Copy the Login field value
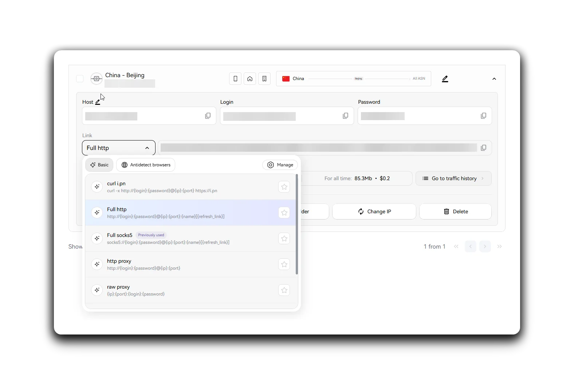Image resolution: width=574 pixels, height=392 pixels. pyautogui.click(x=345, y=116)
